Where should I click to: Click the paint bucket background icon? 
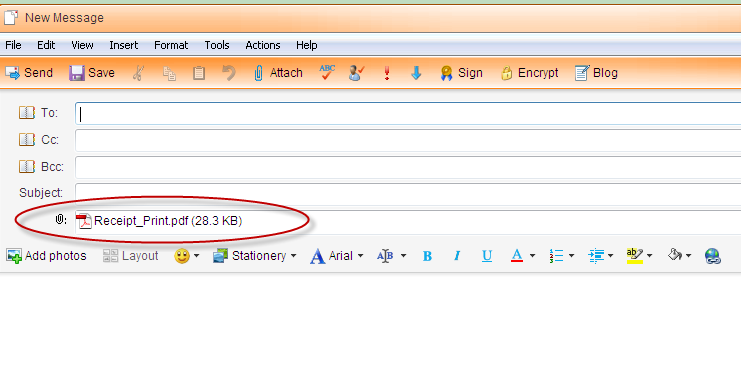click(675, 255)
